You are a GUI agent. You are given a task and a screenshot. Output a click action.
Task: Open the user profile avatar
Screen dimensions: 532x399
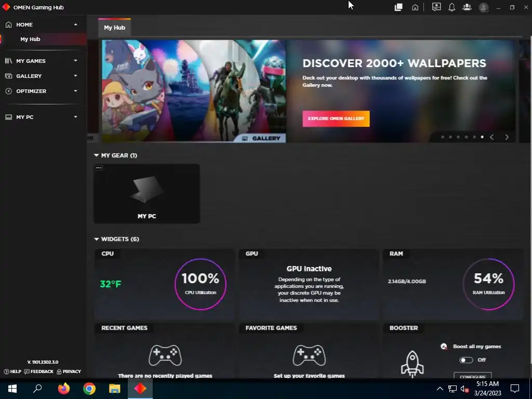tap(484, 7)
